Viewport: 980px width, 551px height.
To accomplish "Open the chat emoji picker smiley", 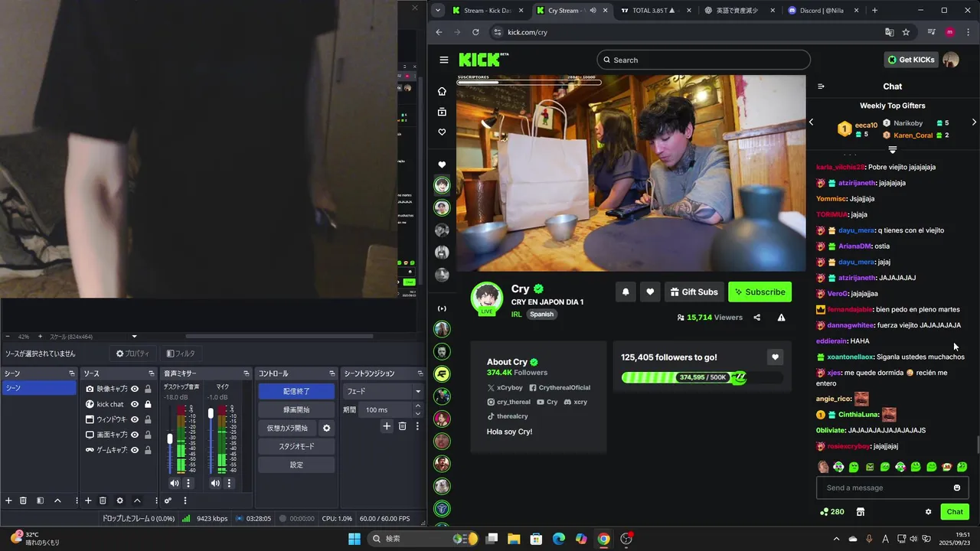I will (957, 487).
